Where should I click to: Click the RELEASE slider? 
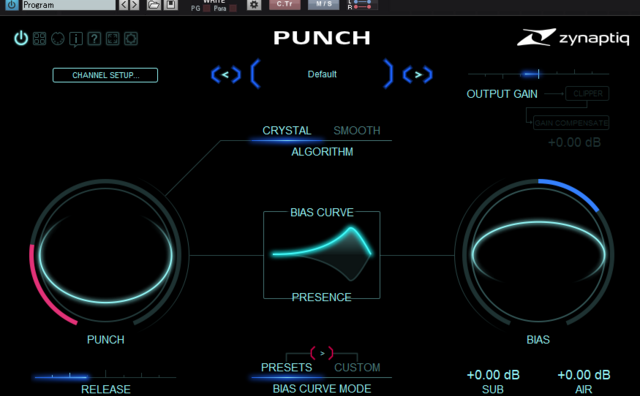click(105, 375)
